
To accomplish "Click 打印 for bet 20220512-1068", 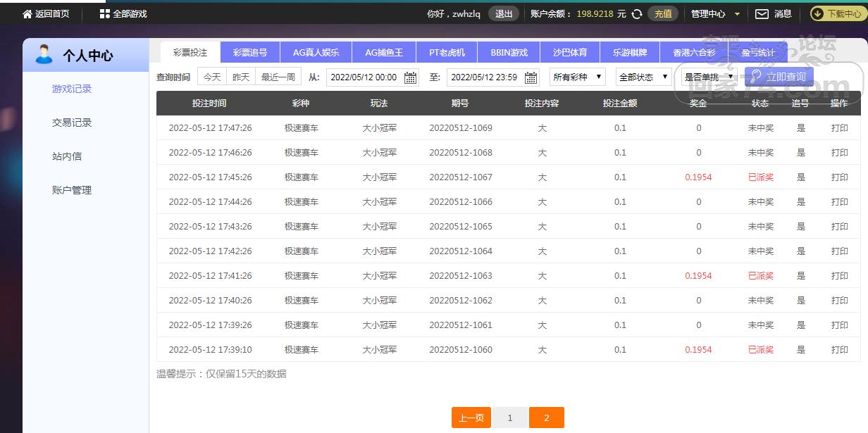I will coord(839,153).
